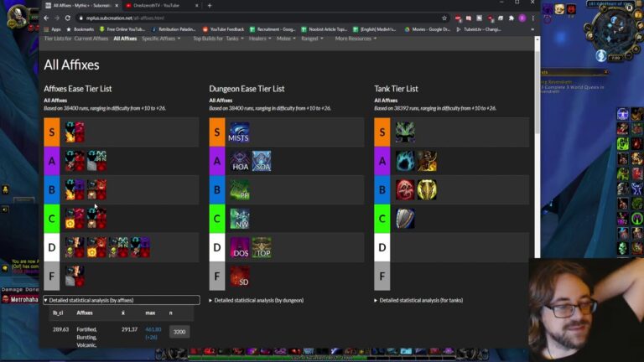The width and height of the screenshot is (644, 362).
Task: Open the S tier affix combination icon
Action: pyautogui.click(x=75, y=132)
